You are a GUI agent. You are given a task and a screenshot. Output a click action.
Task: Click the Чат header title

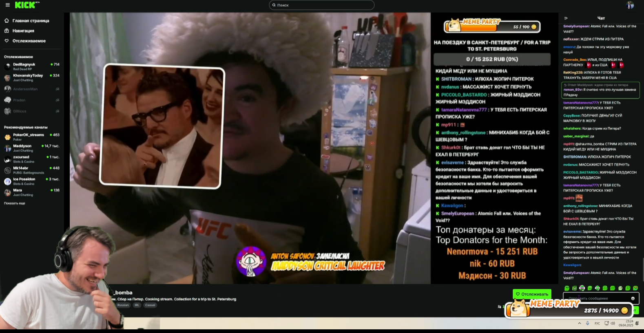click(x=601, y=18)
